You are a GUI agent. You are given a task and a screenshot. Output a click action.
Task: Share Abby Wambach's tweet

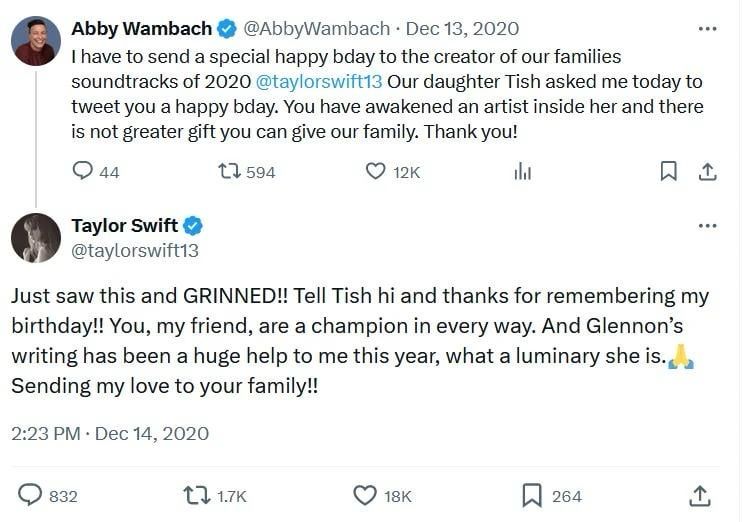(706, 172)
